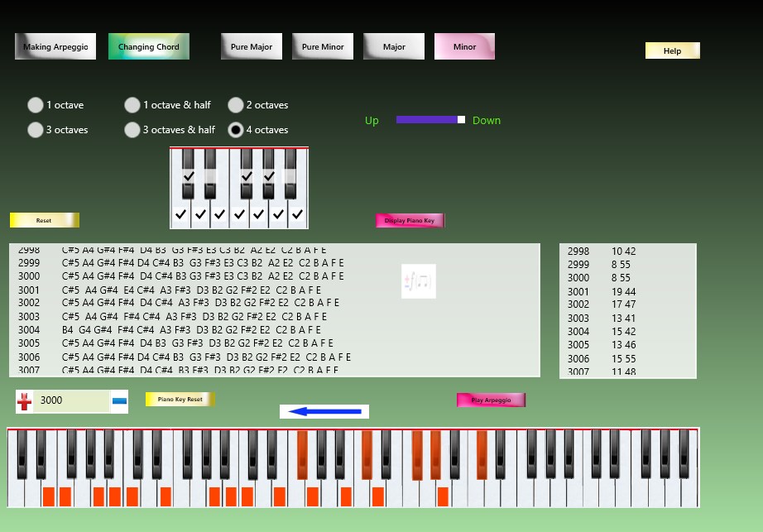763x532 pixels.
Task: Select the 1 octave radio button
Action: [36, 105]
